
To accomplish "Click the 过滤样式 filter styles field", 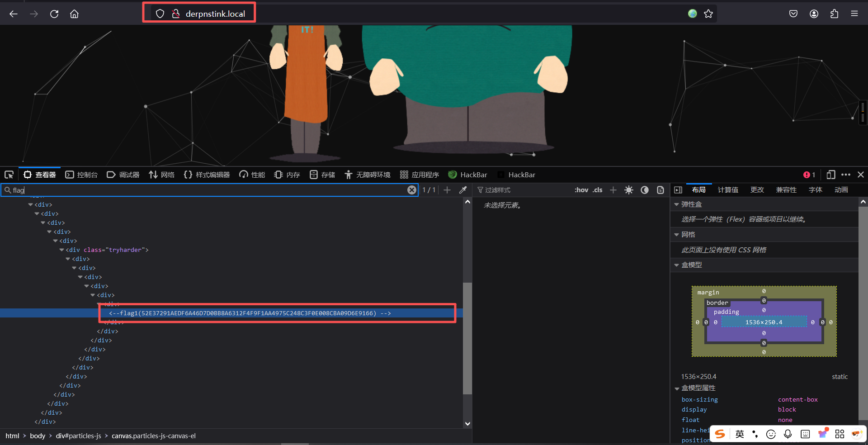I will pyautogui.click(x=522, y=190).
